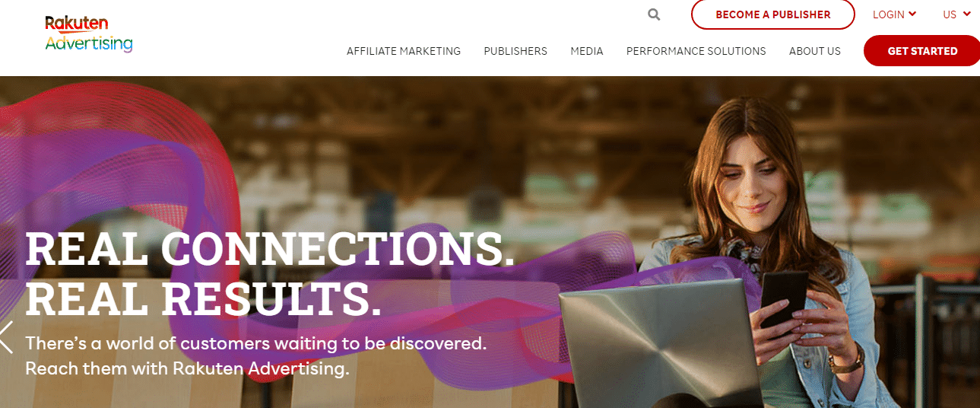Open the Publishers menu item
Viewport: 980px width, 408px height.
tap(515, 51)
